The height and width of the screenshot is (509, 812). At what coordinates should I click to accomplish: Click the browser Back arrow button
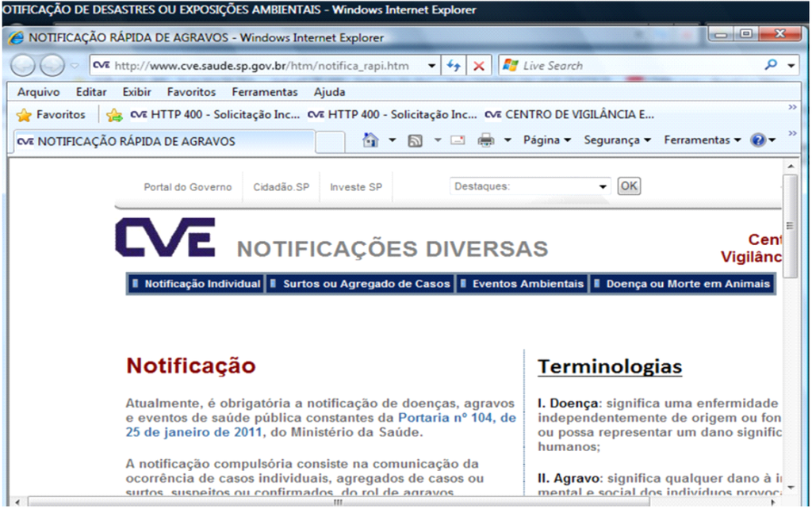tap(23, 66)
